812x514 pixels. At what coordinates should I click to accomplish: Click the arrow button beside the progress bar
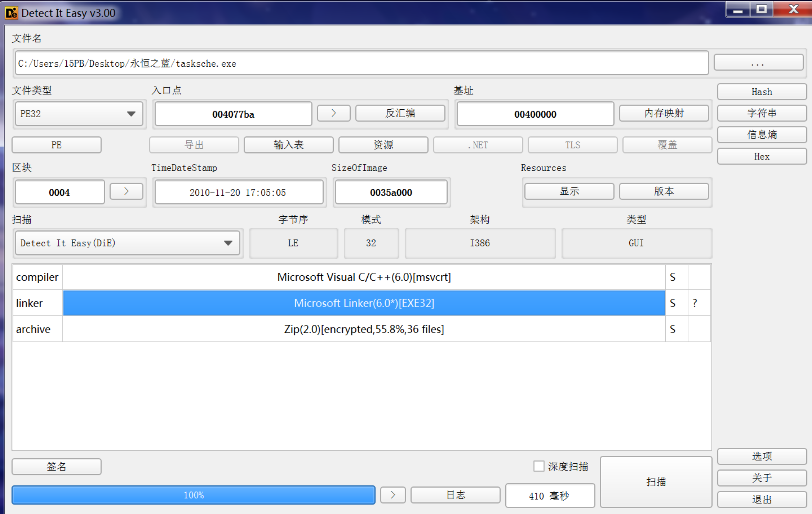[392, 495]
